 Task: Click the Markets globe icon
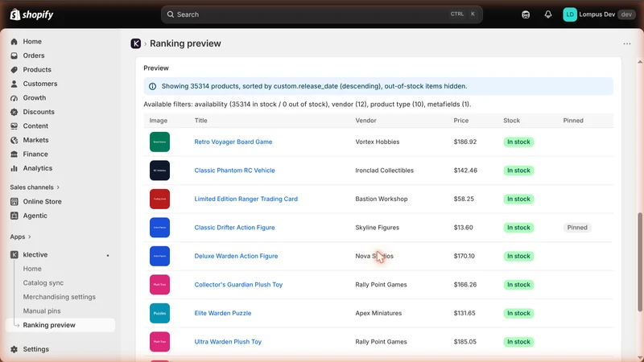(14, 140)
